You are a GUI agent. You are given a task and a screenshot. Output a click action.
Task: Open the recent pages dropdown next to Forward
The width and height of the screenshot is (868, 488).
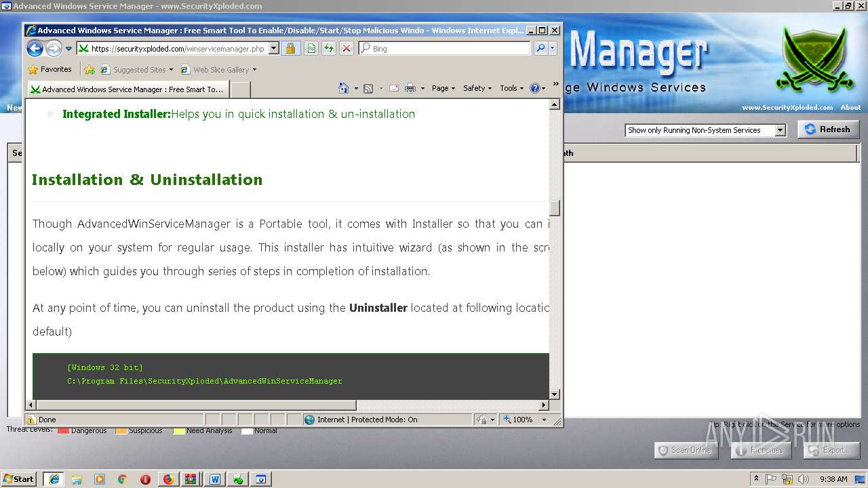[x=68, y=49]
